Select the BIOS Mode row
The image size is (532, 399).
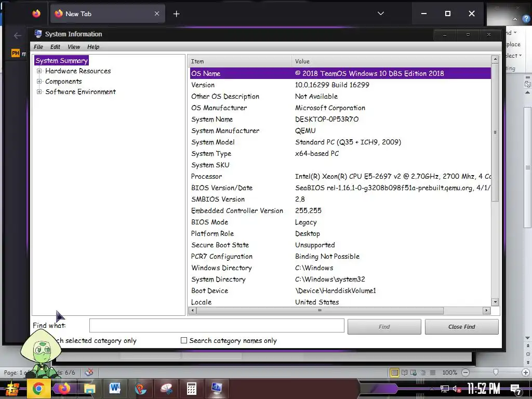[x=340, y=222]
